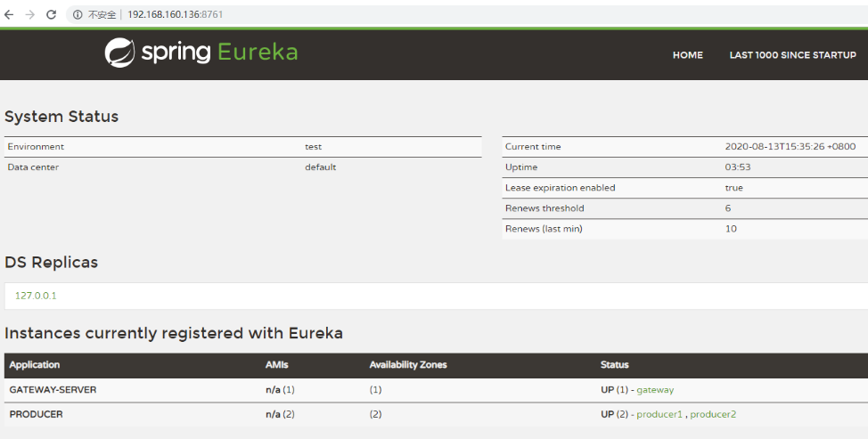The image size is (868, 439).
Task: Select the Data center label
Action: point(33,167)
